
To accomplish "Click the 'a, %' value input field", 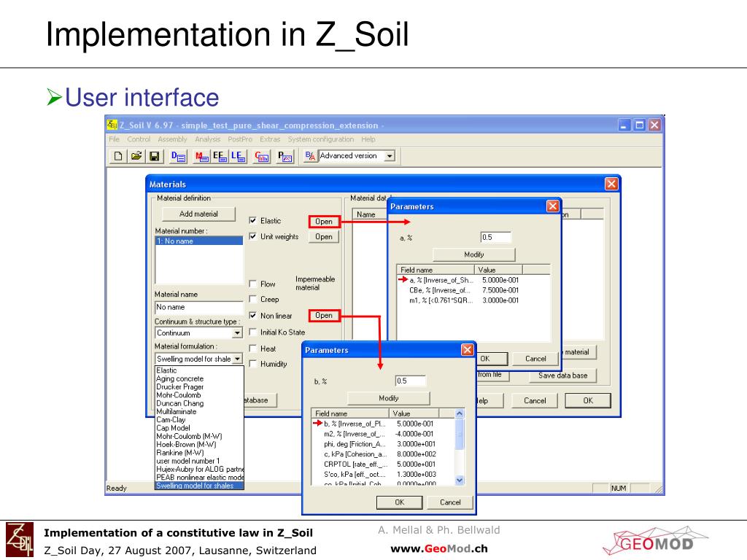I will pos(495,237).
